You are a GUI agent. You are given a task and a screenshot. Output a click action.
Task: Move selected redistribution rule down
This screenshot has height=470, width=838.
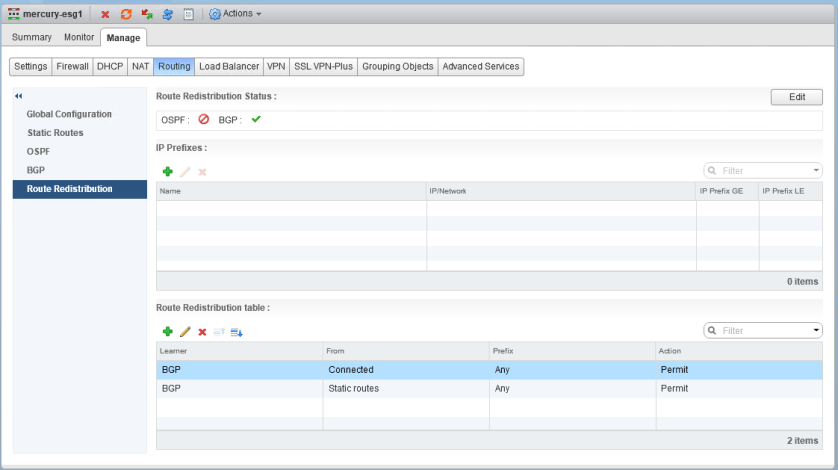[237, 331]
